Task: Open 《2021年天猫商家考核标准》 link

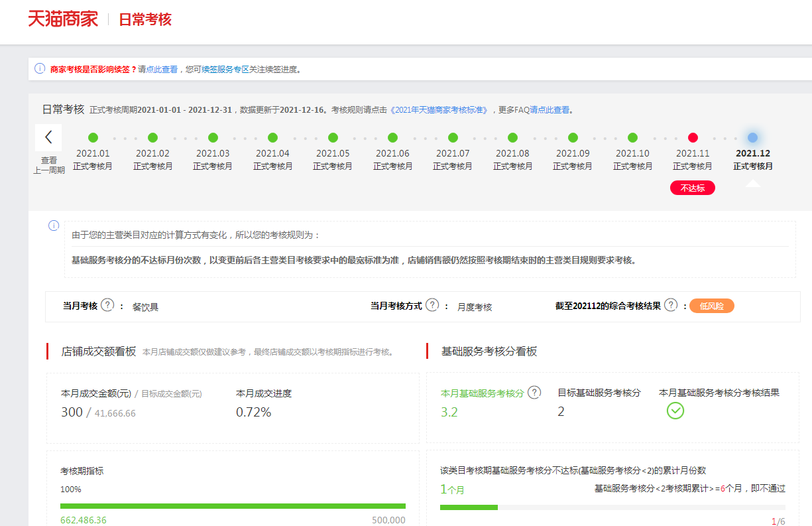Action: point(439,109)
